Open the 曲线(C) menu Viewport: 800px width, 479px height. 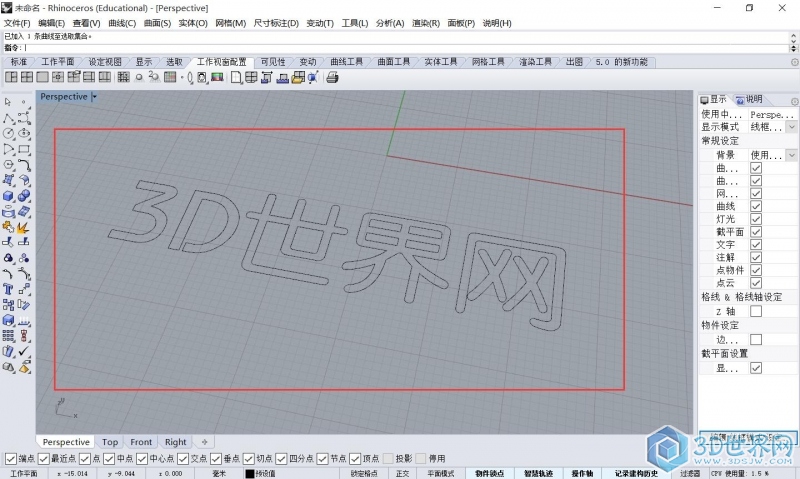point(122,23)
